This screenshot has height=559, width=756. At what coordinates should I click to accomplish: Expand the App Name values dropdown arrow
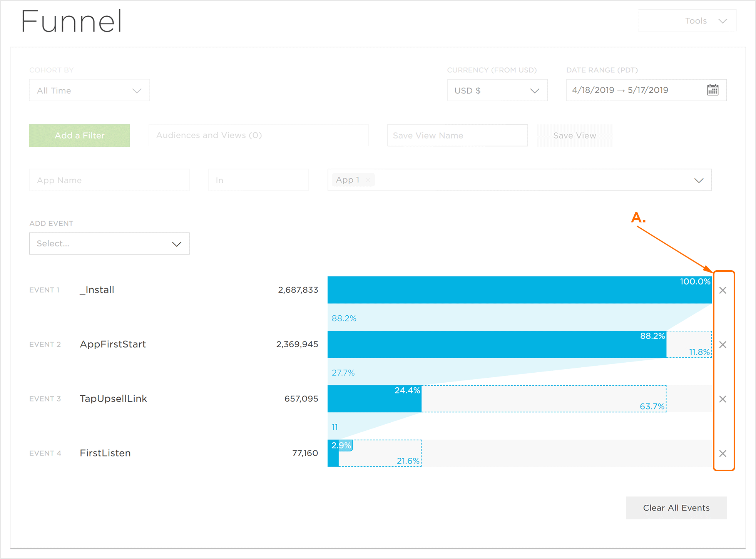point(699,180)
